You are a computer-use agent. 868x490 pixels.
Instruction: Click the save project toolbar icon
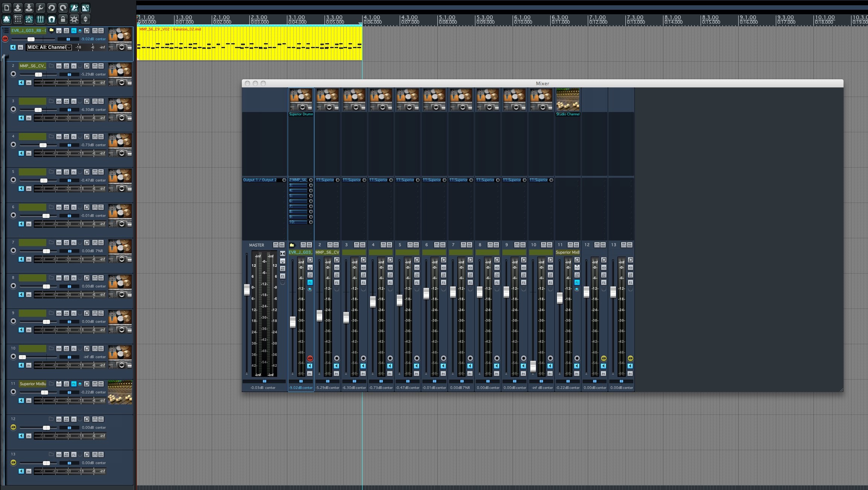click(x=29, y=8)
